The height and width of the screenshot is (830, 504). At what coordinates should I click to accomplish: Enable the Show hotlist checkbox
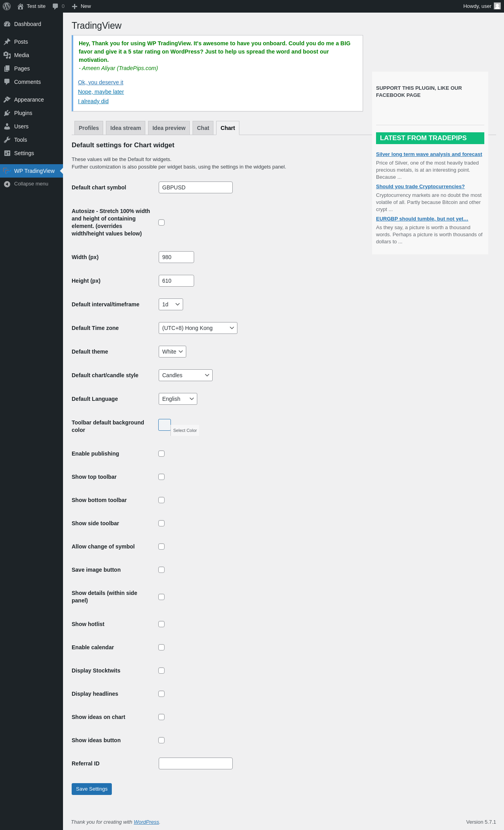pos(161,624)
